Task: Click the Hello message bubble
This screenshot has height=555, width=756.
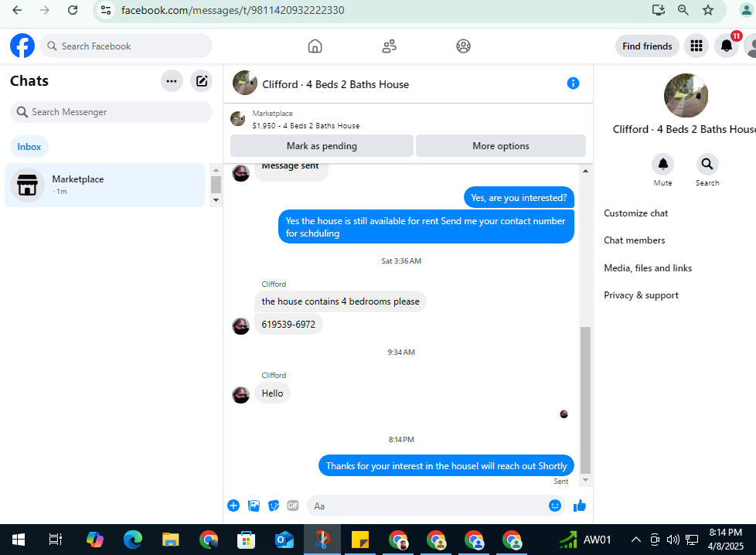Action: point(272,393)
